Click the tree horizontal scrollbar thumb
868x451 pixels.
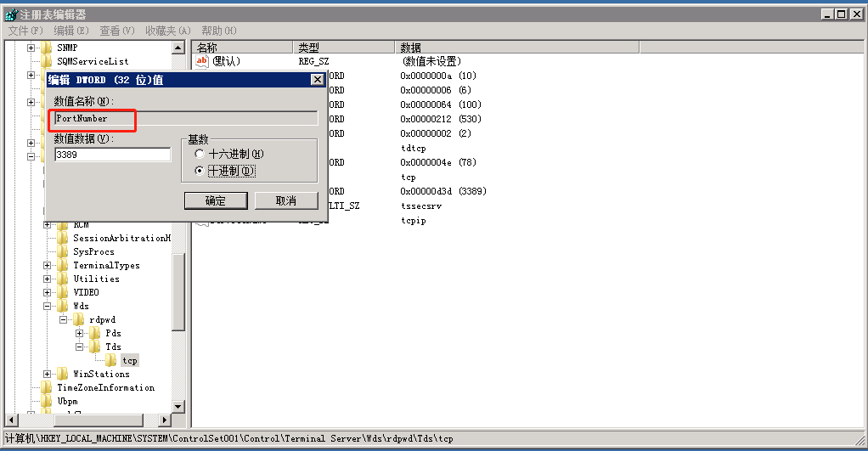coord(99,420)
